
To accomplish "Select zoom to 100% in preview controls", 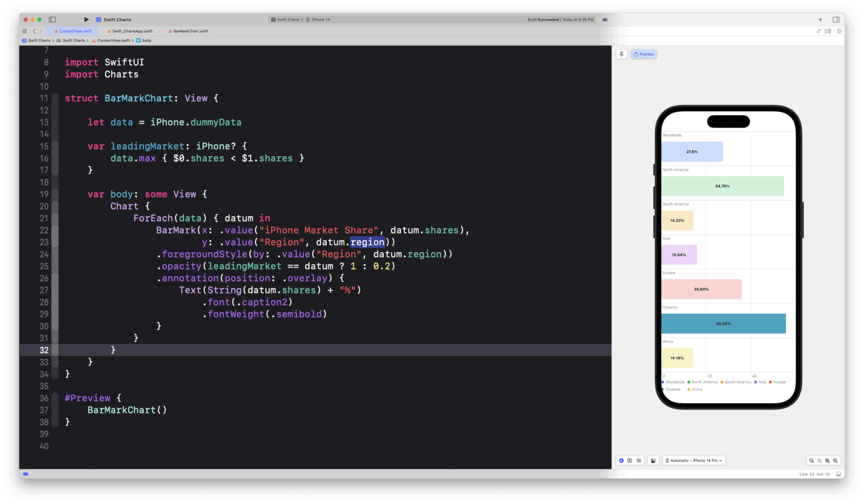I will point(820,460).
